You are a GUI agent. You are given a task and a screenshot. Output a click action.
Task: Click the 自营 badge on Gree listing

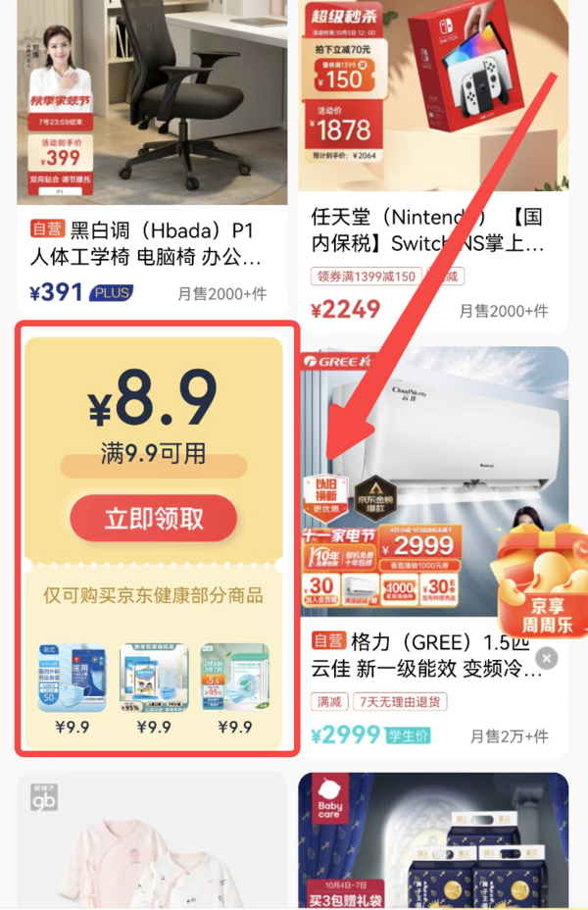pyautogui.click(x=329, y=640)
